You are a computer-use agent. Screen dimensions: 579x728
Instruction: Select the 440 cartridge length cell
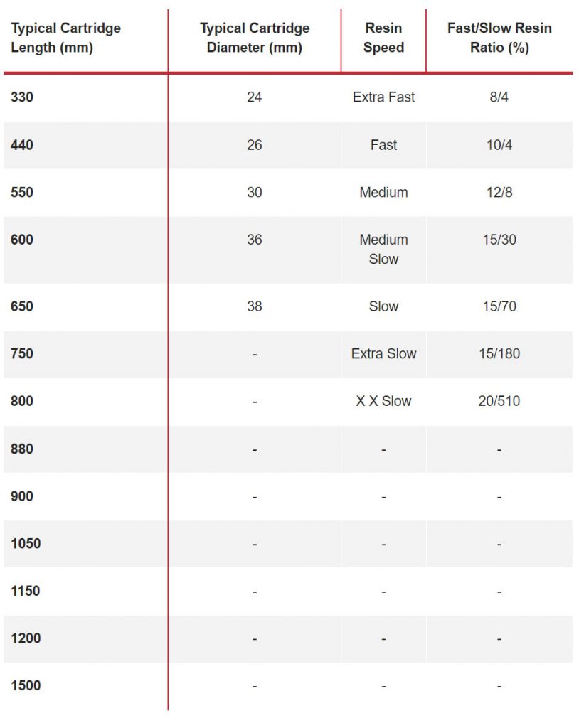pos(22,145)
